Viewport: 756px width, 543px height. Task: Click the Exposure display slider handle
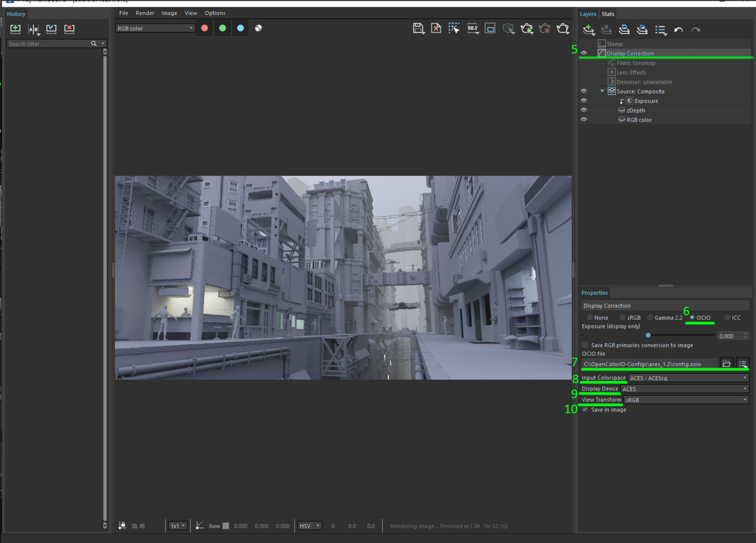tap(648, 335)
